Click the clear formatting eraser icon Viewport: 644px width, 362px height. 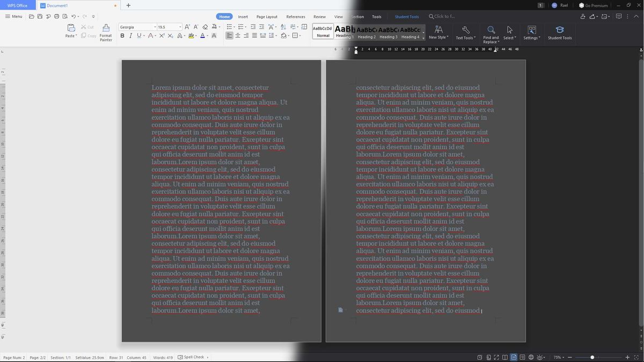[205, 27]
